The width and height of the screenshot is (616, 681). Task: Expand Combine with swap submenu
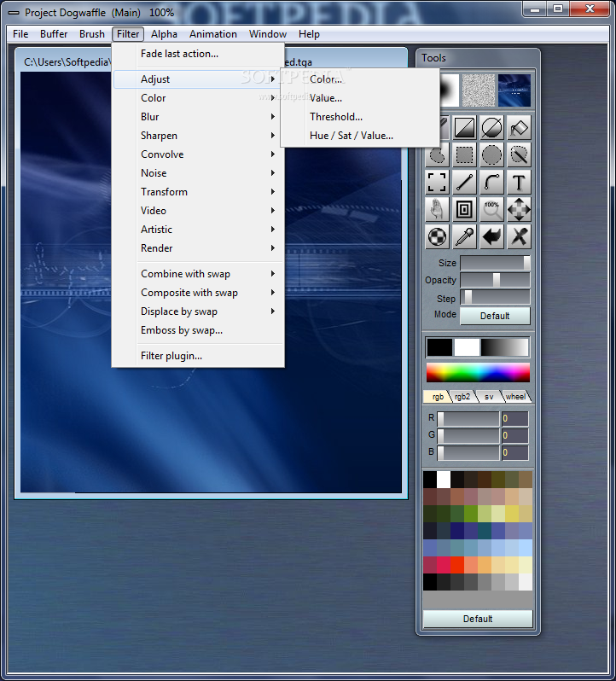(x=198, y=274)
